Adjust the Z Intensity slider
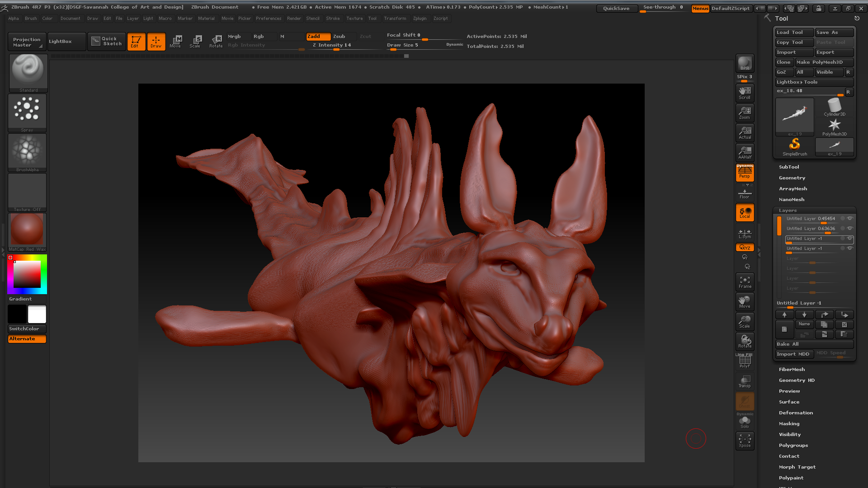Screen dimensions: 868x488 tap(346, 46)
